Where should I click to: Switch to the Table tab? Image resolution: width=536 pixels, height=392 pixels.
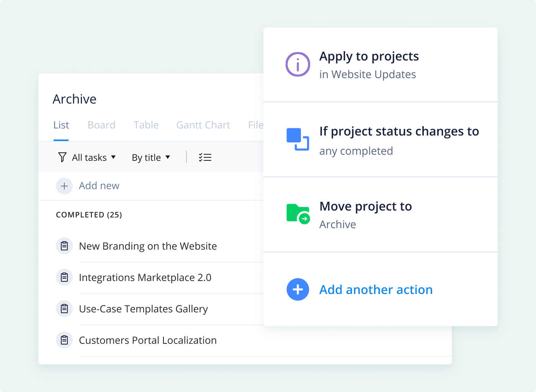(146, 125)
